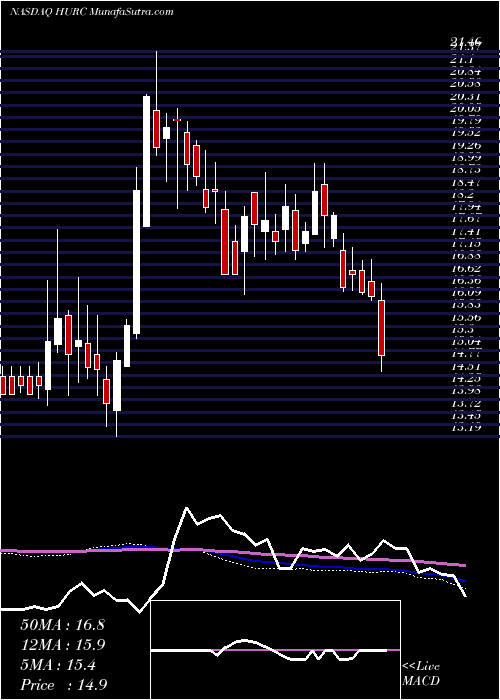The image size is (500, 700).
Task: Select the 12MA : 15.9 legend entry
Action: [62, 645]
